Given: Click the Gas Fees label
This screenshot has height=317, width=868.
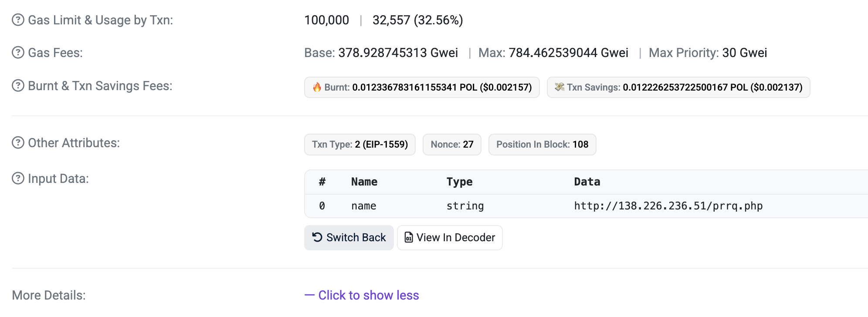Looking at the screenshot, I should [55, 53].
